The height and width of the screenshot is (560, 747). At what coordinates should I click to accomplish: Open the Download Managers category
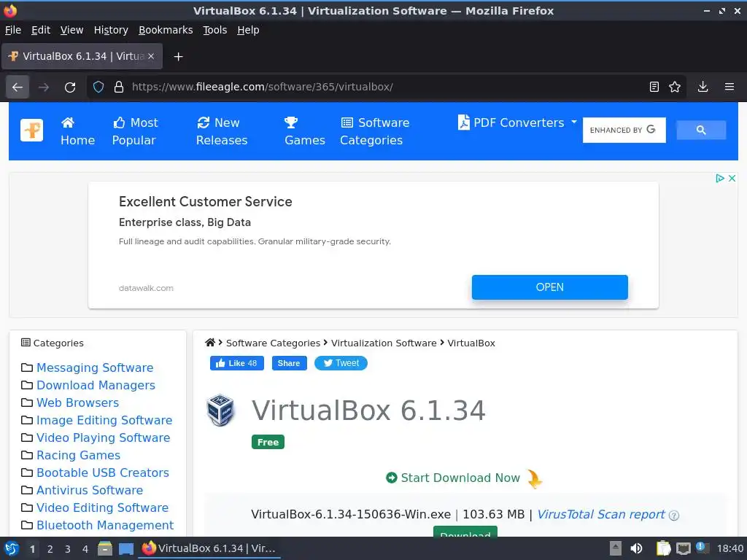pyautogui.click(x=96, y=385)
